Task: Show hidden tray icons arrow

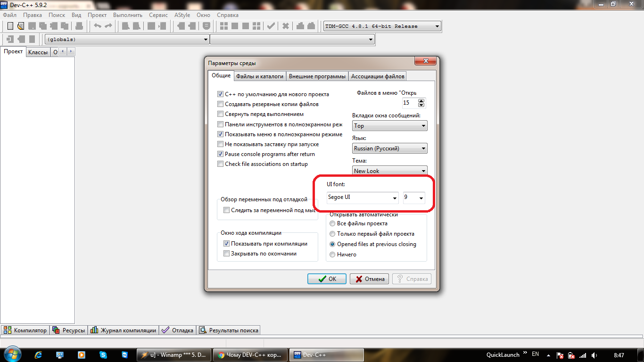Action: (548, 355)
